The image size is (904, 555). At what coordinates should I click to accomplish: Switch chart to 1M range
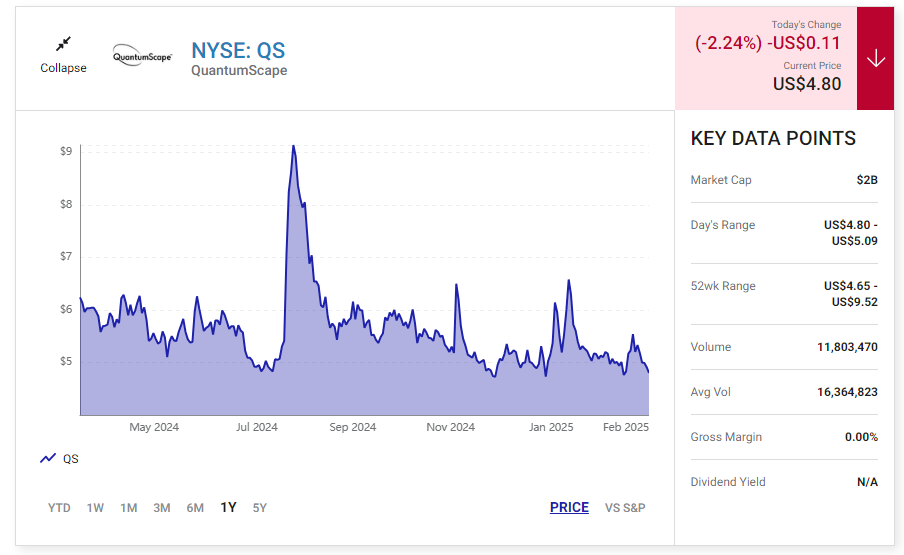click(x=129, y=508)
